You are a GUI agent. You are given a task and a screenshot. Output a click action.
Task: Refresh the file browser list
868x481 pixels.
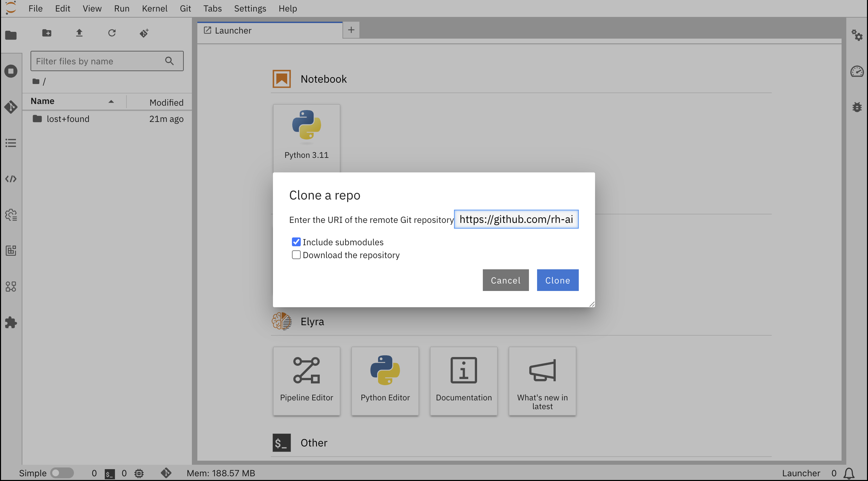coord(112,33)
